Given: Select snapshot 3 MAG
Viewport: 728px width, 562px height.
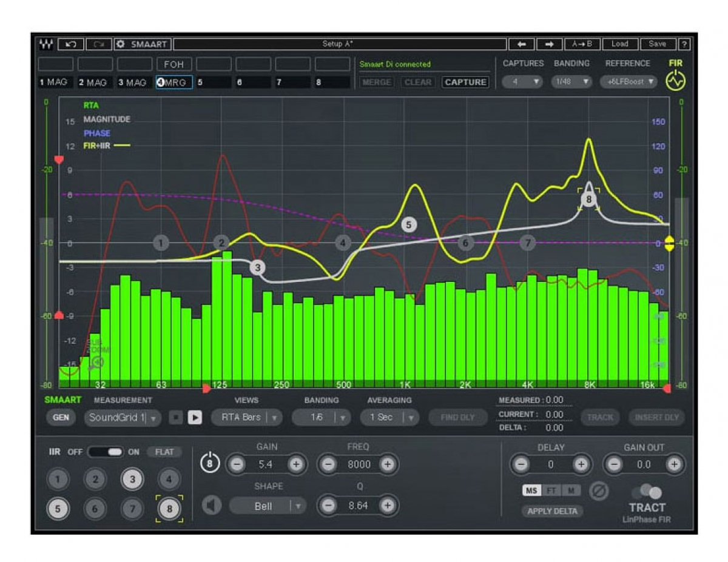Looking at the screenshot, I should [135, 82].
